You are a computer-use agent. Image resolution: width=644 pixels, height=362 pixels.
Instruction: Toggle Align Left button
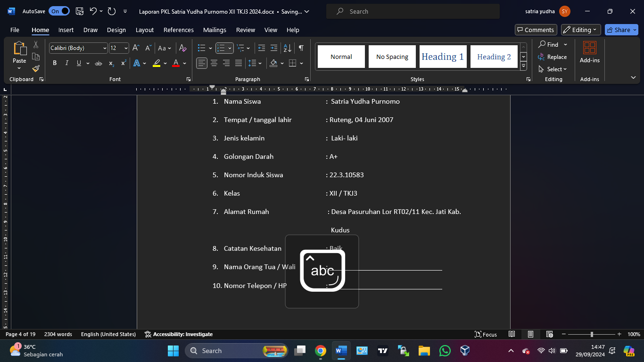pyautogui.click(x=202, y=63)
